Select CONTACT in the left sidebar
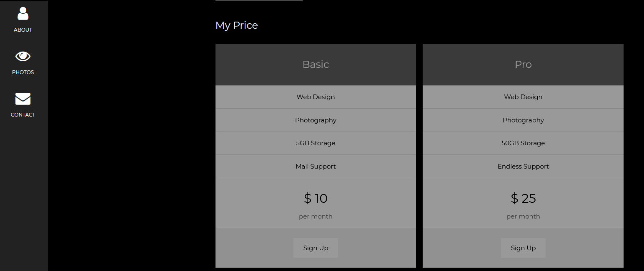 click(x=23, y=114)
